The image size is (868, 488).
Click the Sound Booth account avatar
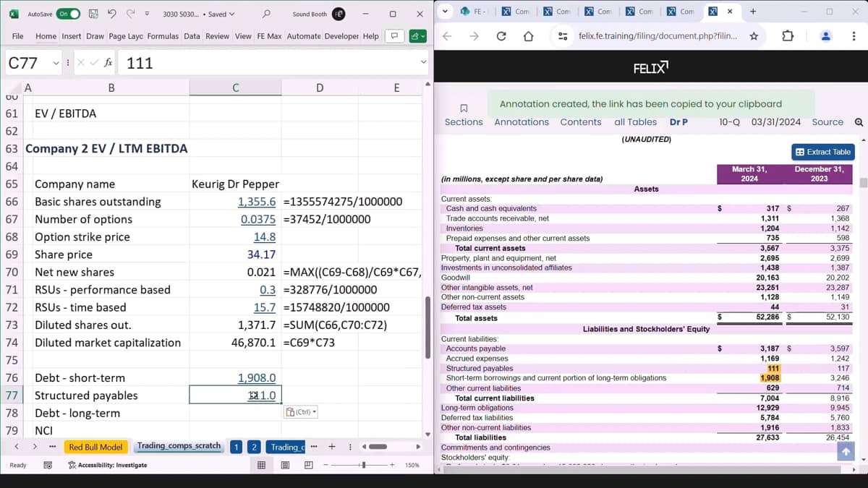338,14
